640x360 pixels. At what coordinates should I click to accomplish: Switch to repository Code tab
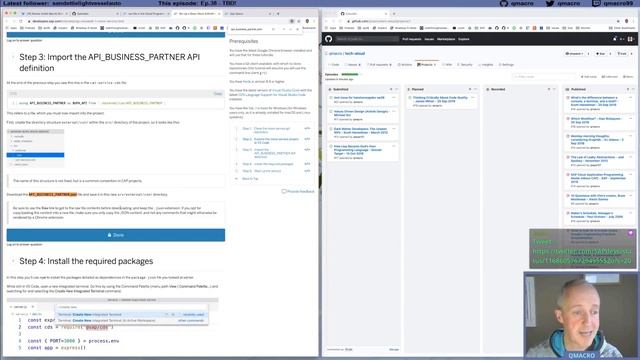click(334, 64)
